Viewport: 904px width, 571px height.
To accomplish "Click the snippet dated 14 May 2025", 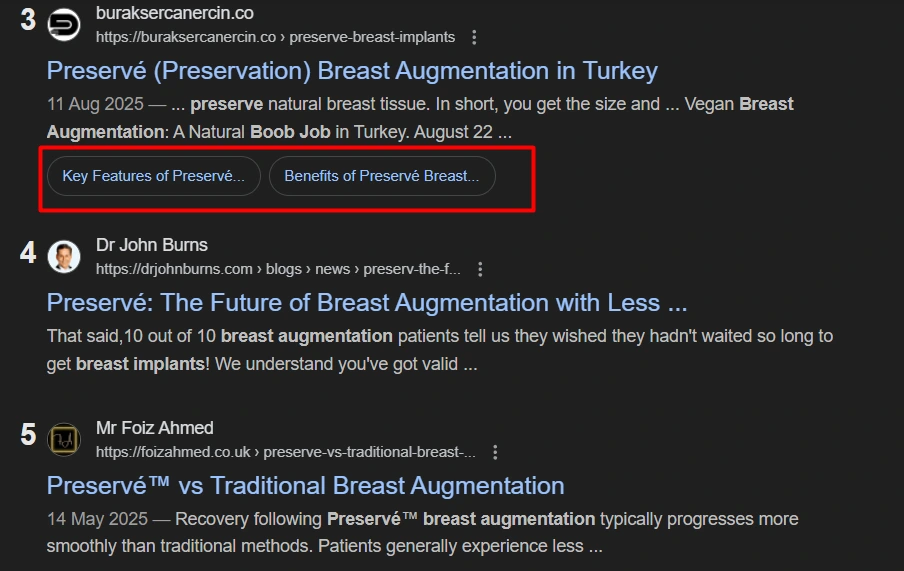I will click(x=422, y=533).
